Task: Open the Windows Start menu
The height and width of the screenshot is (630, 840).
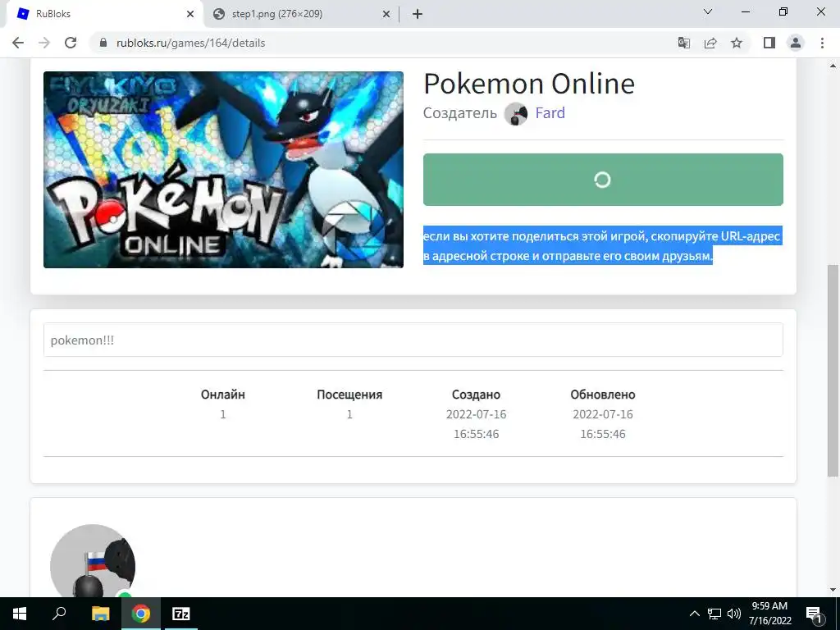Action: pos(20,614)
